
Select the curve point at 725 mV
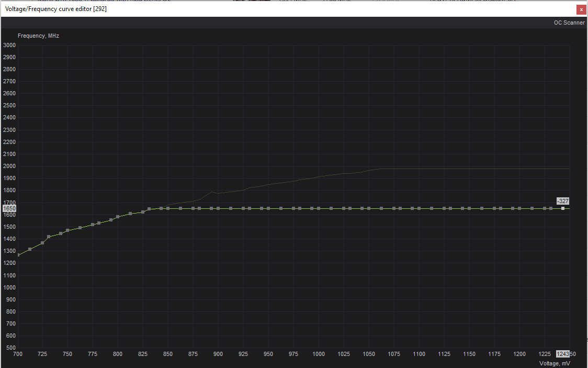(x=42, y=242)
